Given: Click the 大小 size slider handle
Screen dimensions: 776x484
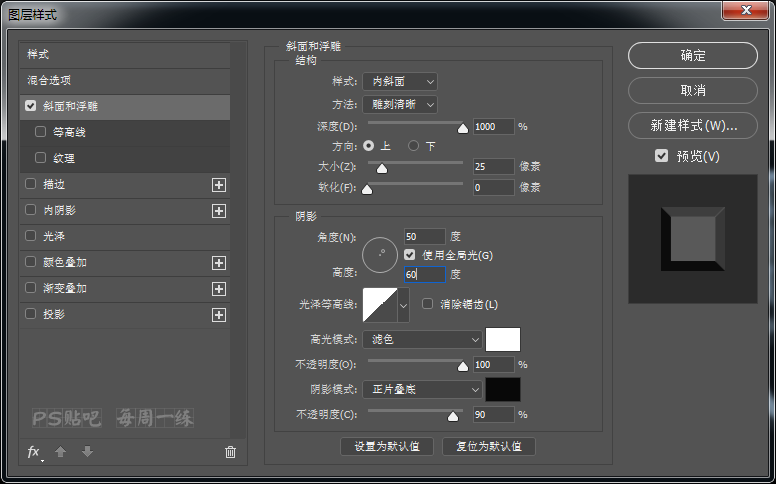Looking at the screenshot, I should point(382,168).
